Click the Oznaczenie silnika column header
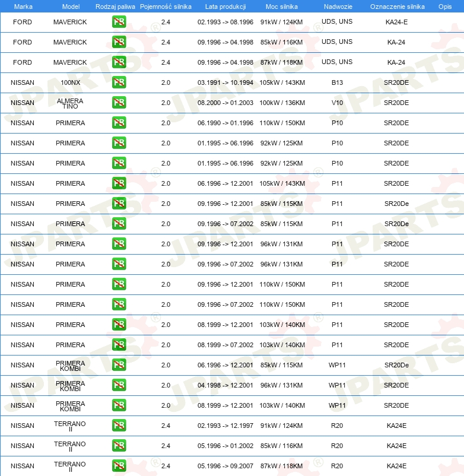464x476 pixels. point(397,7)
